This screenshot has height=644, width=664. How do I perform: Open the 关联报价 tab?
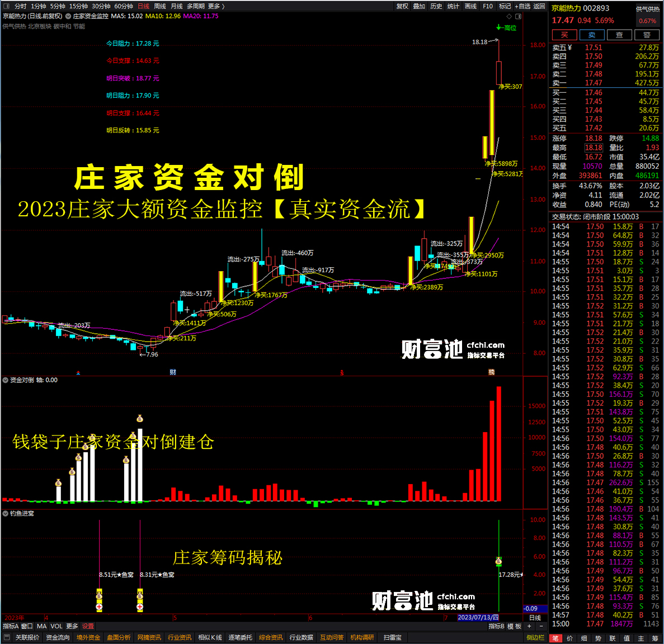27,638
